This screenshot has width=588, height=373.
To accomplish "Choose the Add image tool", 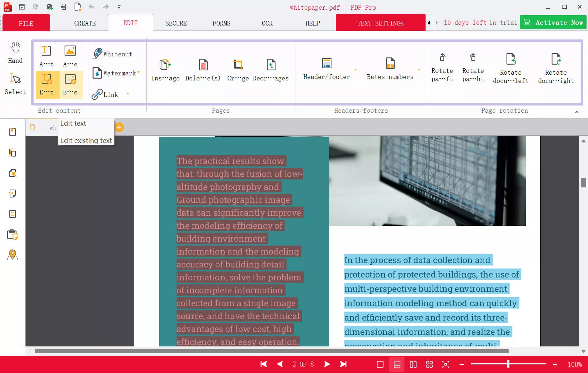I will pyautogui.click(x=70, y=56).
